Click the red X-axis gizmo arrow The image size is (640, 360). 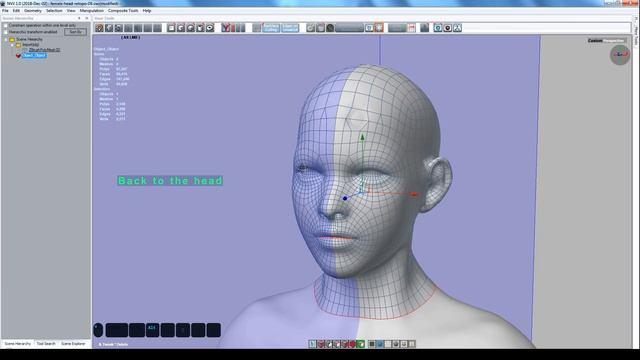414,194
